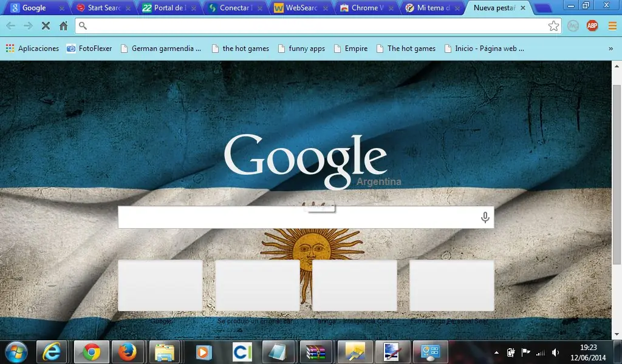
Task: Click the browser forward arrow
Action: pos(28,26)
